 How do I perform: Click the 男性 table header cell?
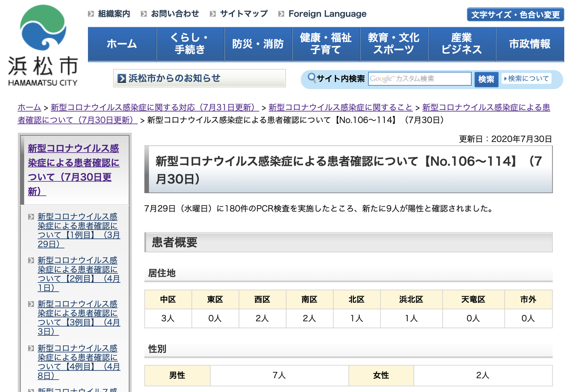tap(177, 375)
